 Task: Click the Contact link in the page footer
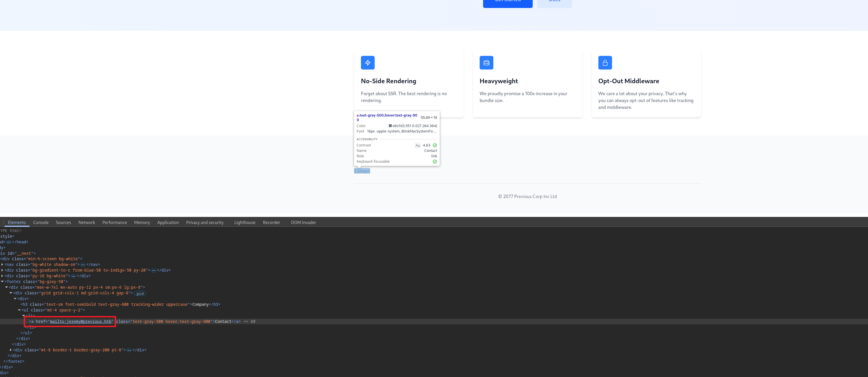point(362,171)
